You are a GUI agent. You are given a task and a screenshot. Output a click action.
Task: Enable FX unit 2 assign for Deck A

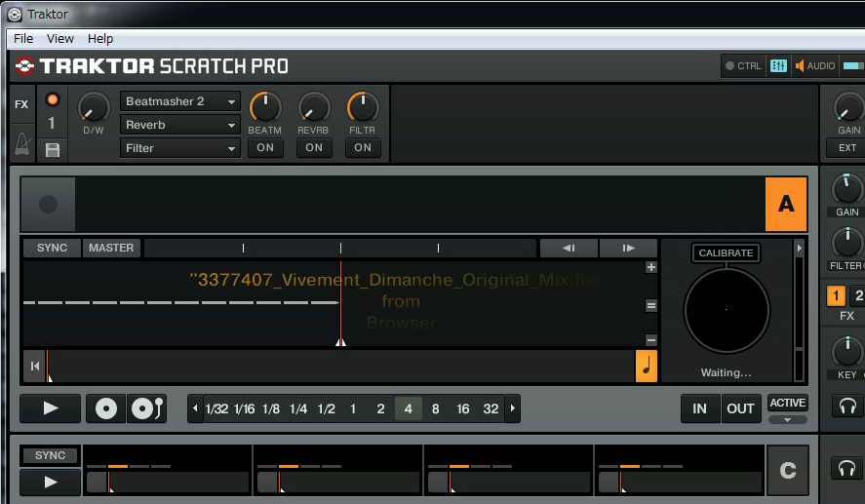(x=858, y=296)
